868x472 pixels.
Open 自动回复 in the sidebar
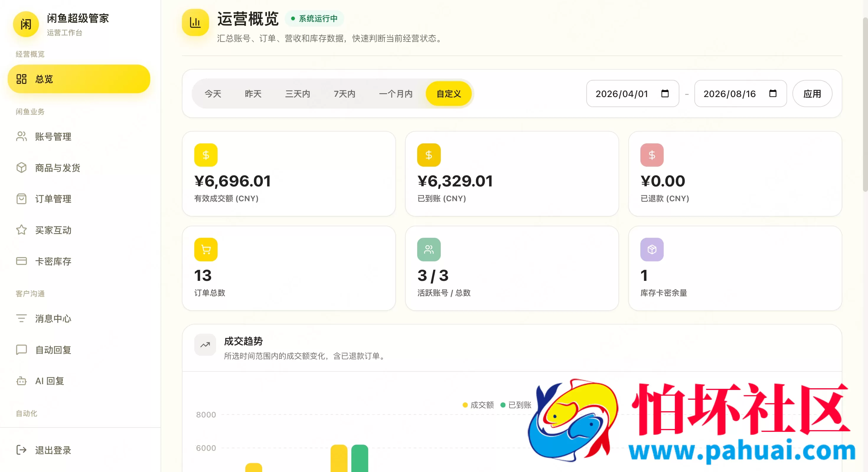click(x=79, y=350)
